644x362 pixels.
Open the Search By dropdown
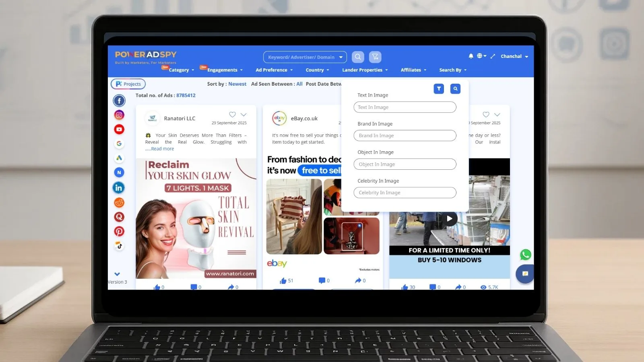pyautogui.click(x=453, y=70)
